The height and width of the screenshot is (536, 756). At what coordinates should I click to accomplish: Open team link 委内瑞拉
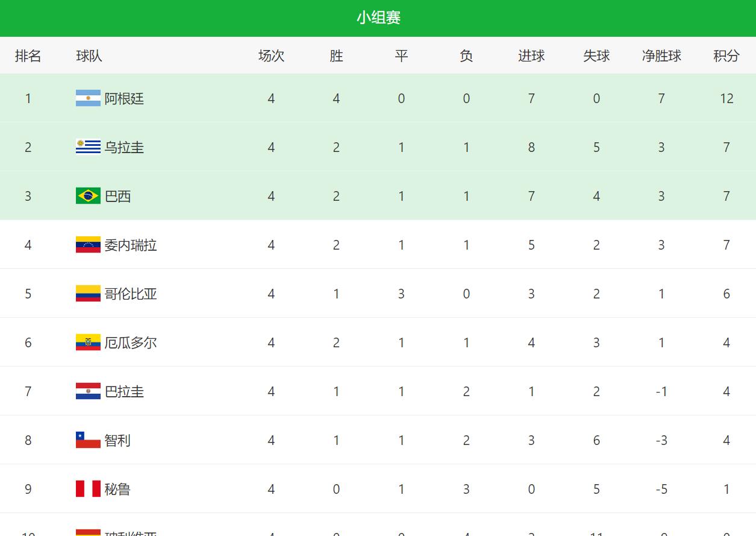[x=131, y=245]
